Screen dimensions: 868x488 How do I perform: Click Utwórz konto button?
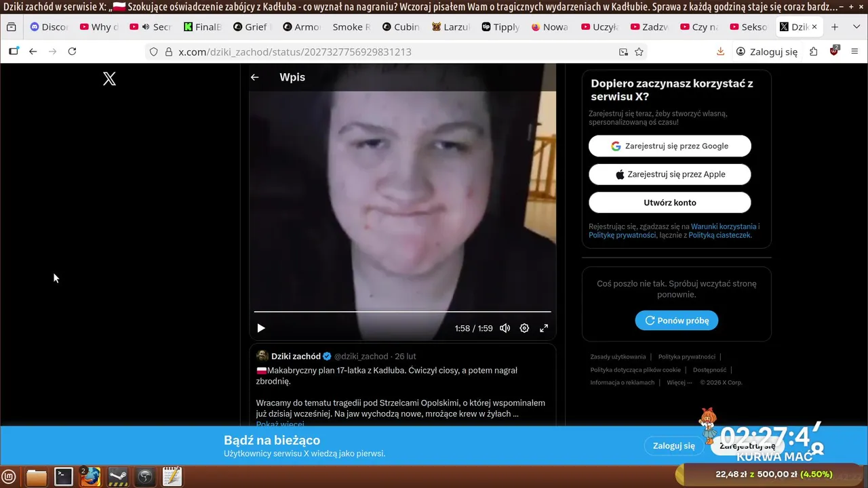pos(670,203)
